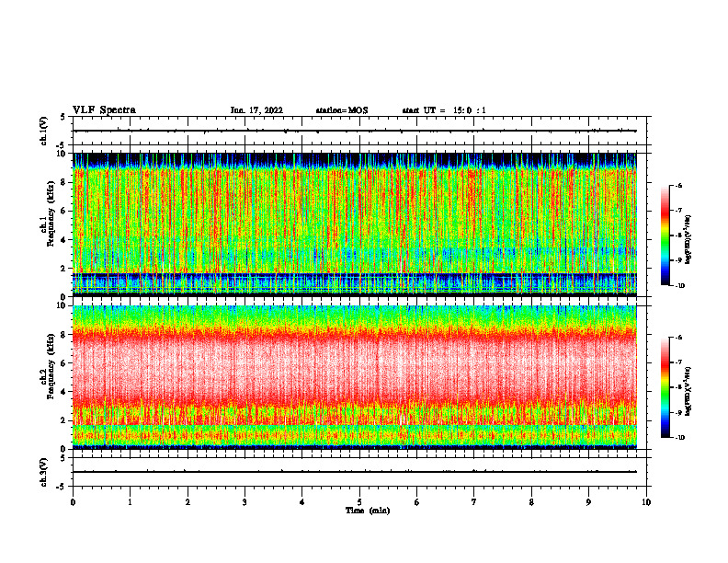Image resolution: width=728 pixels, height=563 pixels.
Task: Click the "10" minute tick on time axis
Action: coord(646,502)
